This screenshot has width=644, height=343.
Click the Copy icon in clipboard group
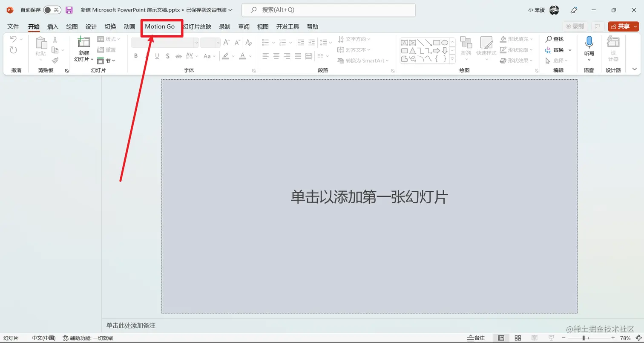pos(55,50)
